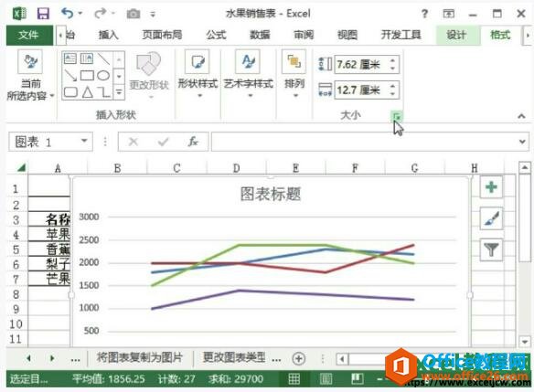Open Customize Quick Access Toolbar dropdown
This screenshot has height=392, width=534.
tap(153, 15)
